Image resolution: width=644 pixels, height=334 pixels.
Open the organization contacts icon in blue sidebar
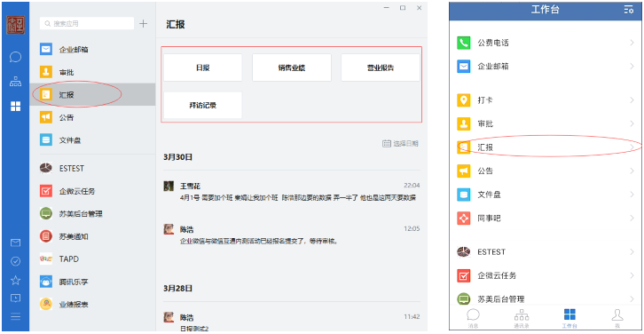point(15,82)
